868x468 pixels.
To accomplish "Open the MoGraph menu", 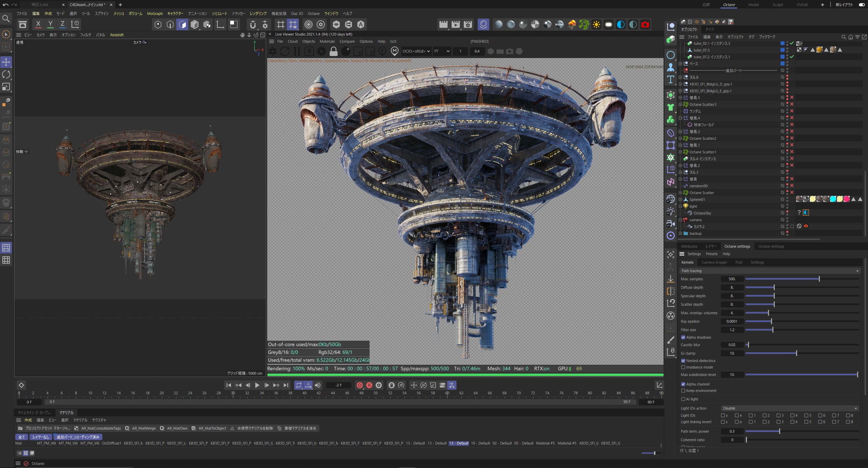I will pyautogui.click(x=155, y=14).
